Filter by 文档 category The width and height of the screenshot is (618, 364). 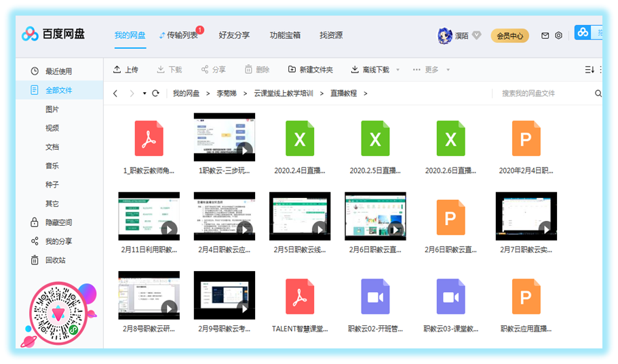point(52,147)
